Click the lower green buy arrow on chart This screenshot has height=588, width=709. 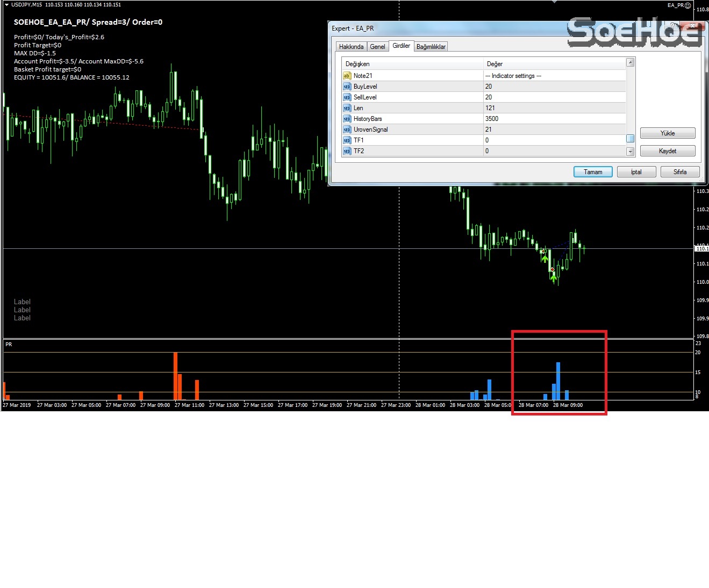coord(554,278)
